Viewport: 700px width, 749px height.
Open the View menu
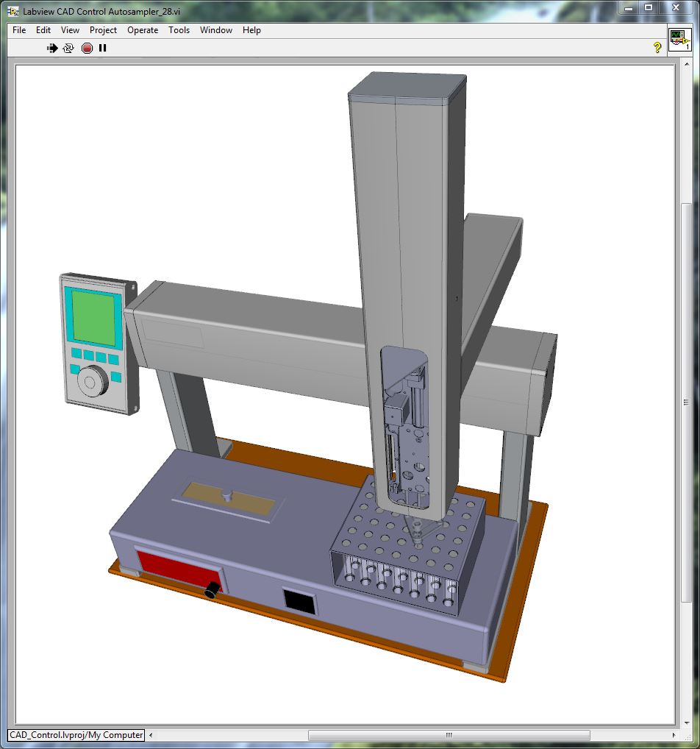pyautogui.click(x=70, y=30)
